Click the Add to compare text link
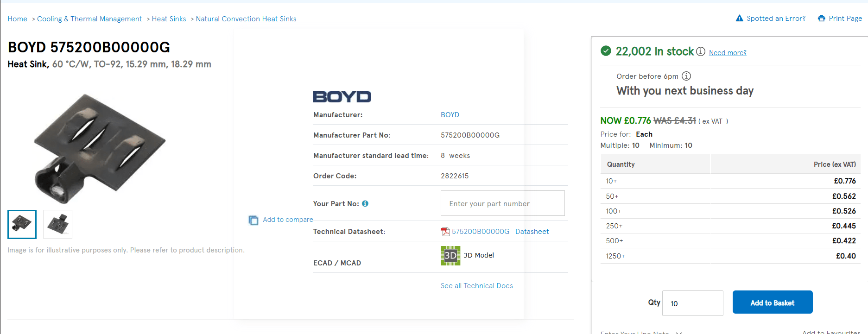The height and width of the screenshot is (334, 868). click(288, 220)
